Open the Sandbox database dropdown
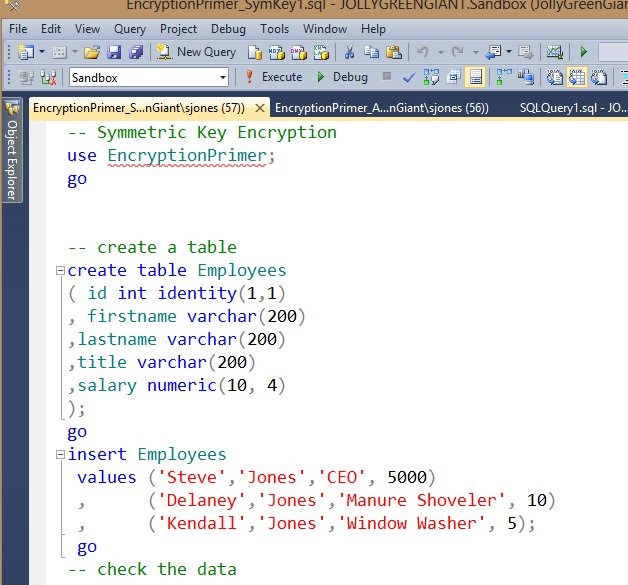 223,77
